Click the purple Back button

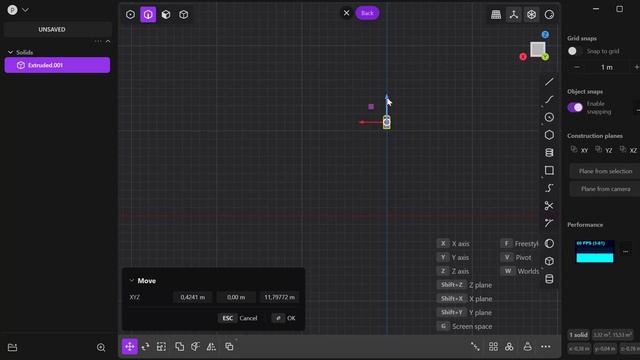(x=367, y=13)
